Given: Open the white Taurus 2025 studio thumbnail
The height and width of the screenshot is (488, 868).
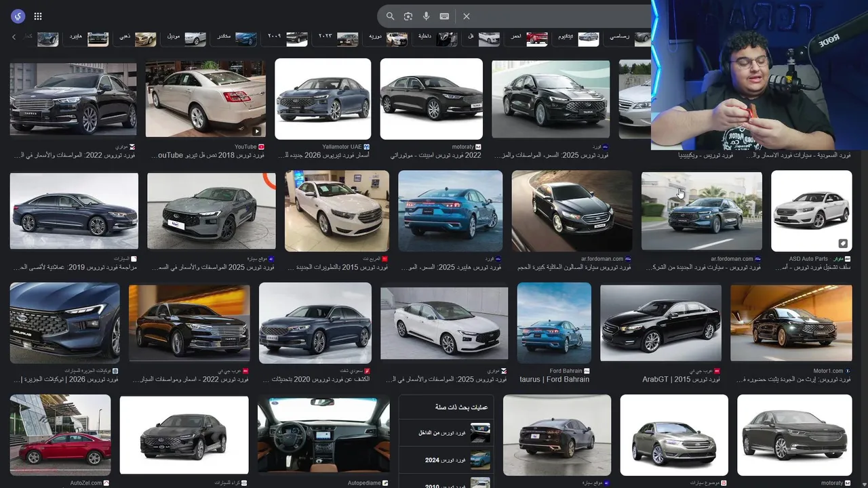Looking at the screenshot, I should tap(444, 323).
